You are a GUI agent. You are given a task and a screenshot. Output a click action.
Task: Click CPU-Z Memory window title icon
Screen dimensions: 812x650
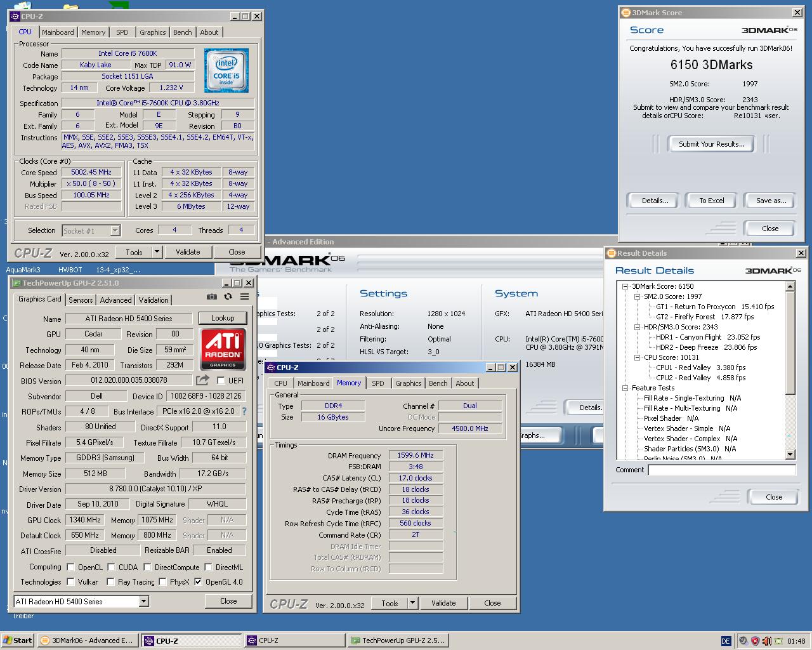point(270,368)
